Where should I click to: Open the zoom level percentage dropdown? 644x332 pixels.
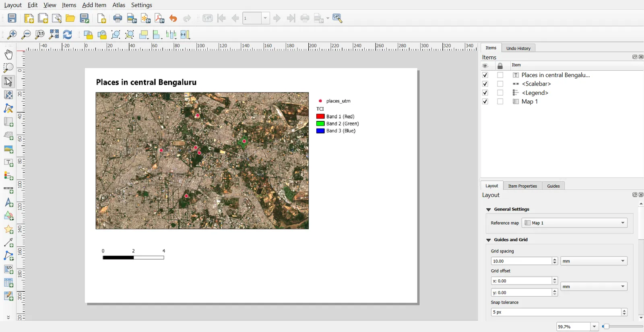594,327
